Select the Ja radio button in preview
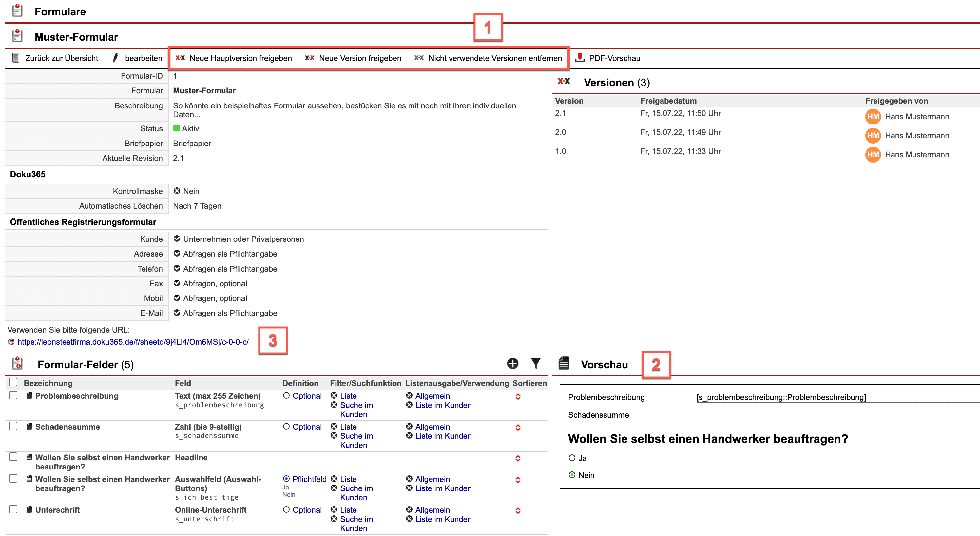980x536 pixels. 572,458
